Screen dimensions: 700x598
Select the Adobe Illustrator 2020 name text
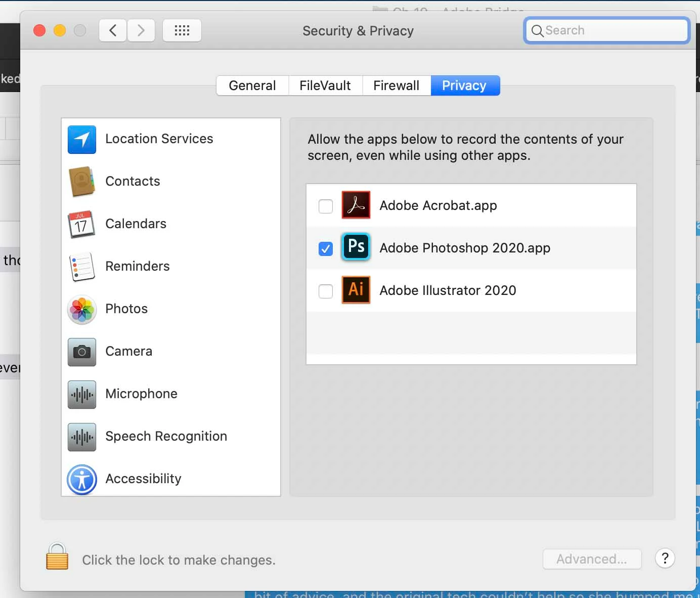(x=448, y=290)
